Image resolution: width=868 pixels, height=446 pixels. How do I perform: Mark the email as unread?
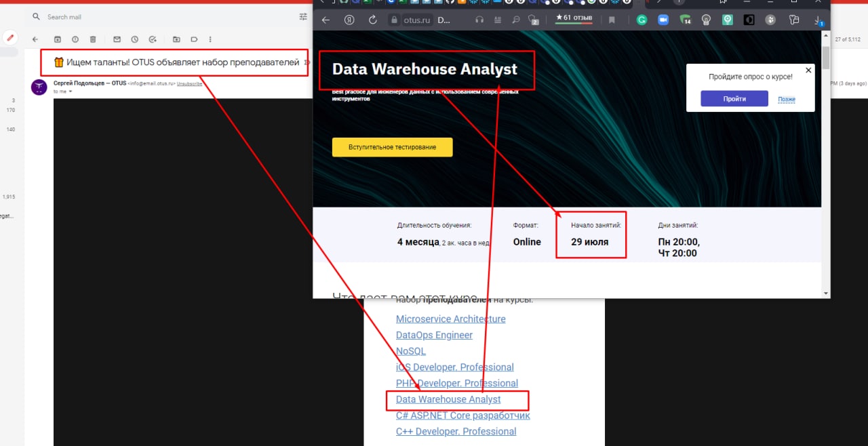117,39
